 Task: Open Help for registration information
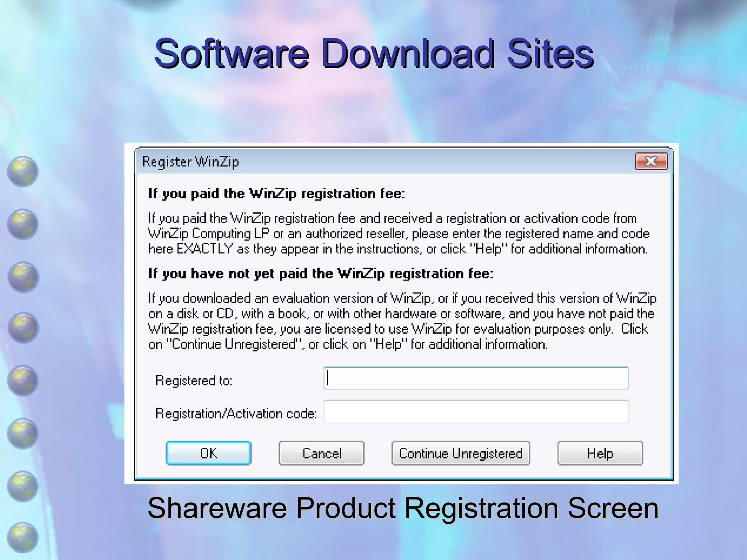pyautogui.click(x=600, y=453)
